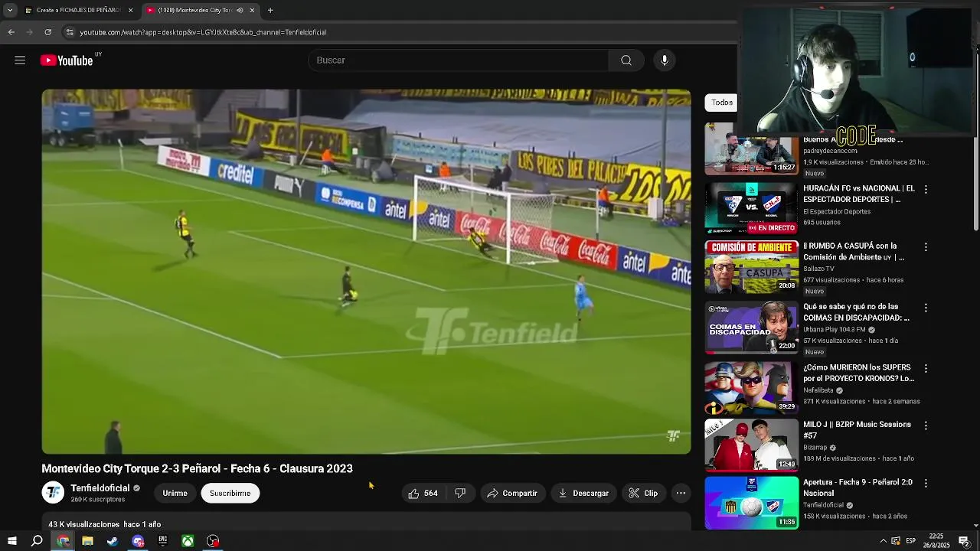Open the Chrome icon on the taskbar
This screenshot has height=551, width=980.
coord(63,541)
